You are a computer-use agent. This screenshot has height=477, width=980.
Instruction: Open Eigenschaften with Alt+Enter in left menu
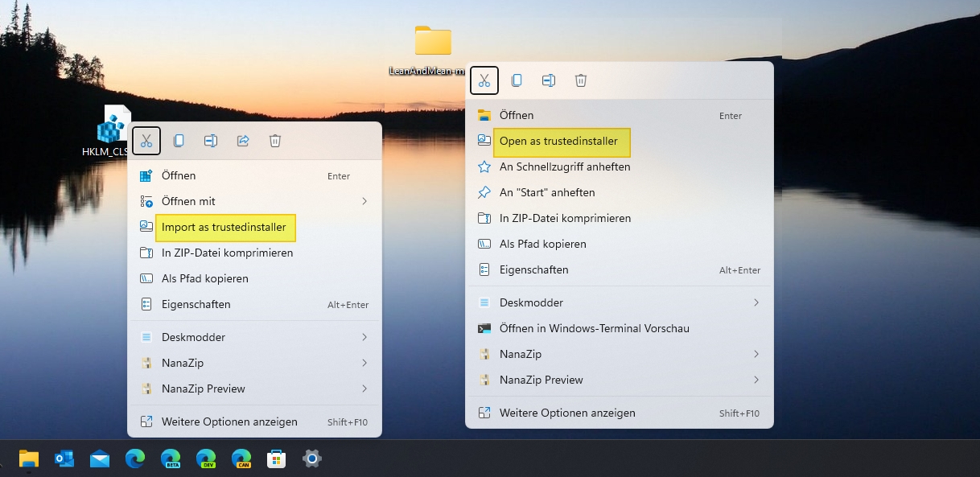pyautogui.click(x=254, y=304)
